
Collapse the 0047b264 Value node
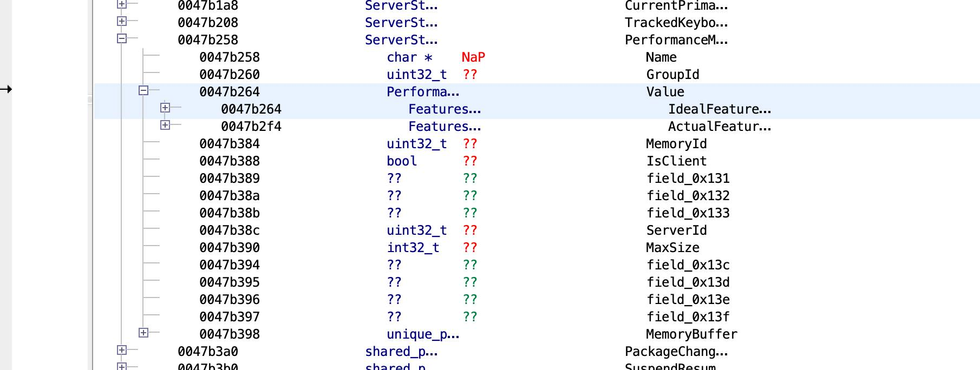[143, 90]
